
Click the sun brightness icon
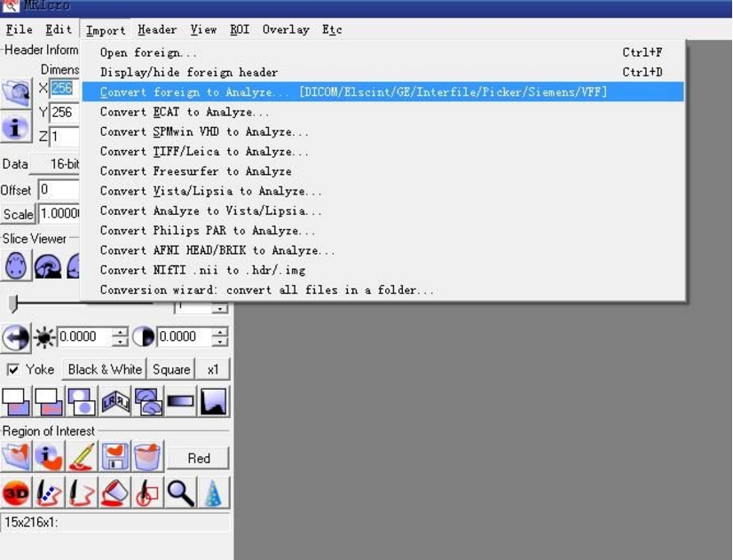[x=44, y=337]
